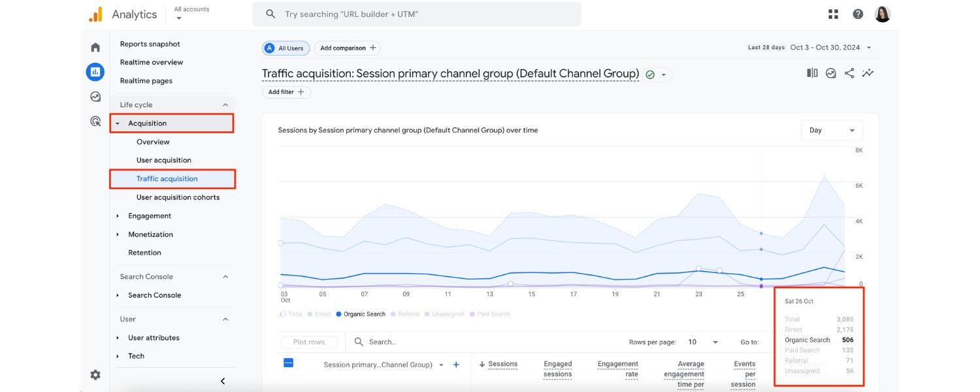Screen dimensions: 980x392
Task: Open the Reports snapshot via blue sidebar icon
Action: (x=95, y=72)
